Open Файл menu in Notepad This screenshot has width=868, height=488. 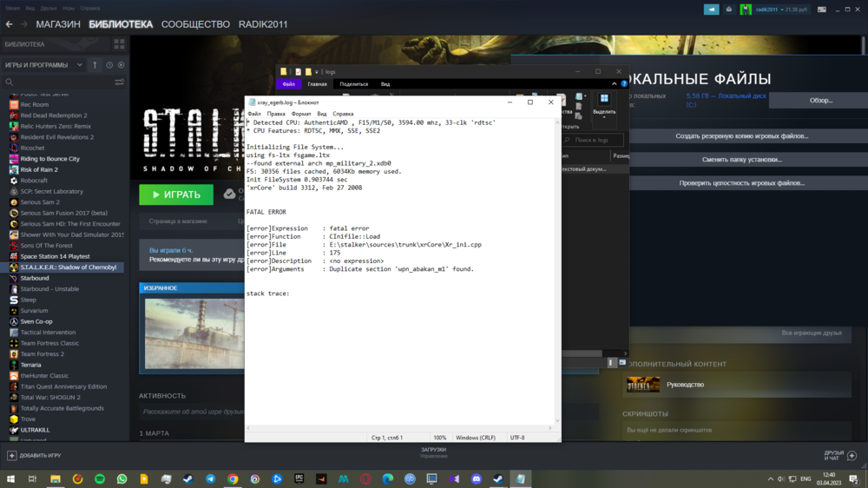click(x=254, y=114)
